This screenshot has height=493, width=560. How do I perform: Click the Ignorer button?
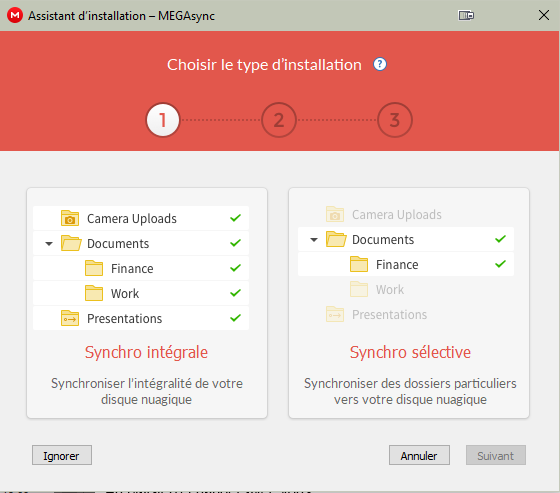click(x=62, y=455)
